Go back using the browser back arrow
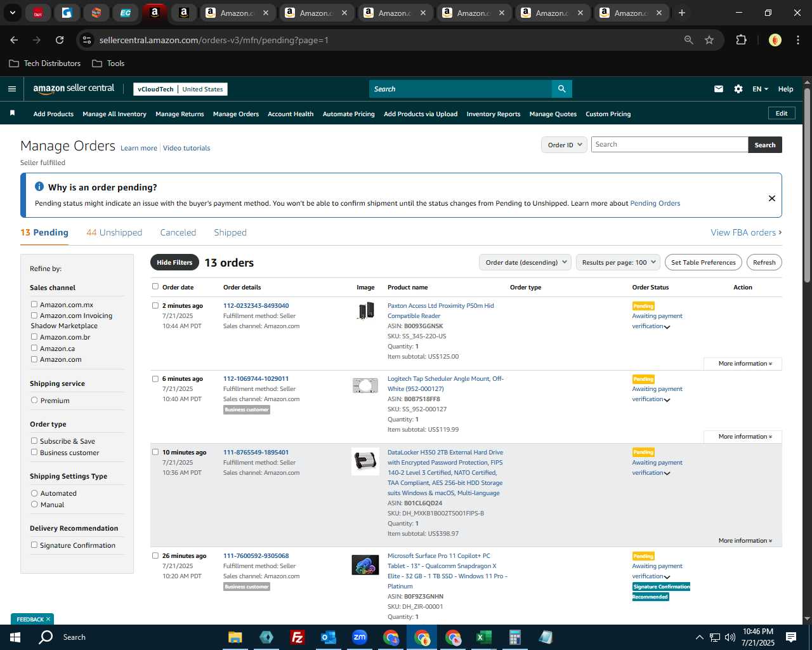 pyautogui.click(x=15, y=40)
